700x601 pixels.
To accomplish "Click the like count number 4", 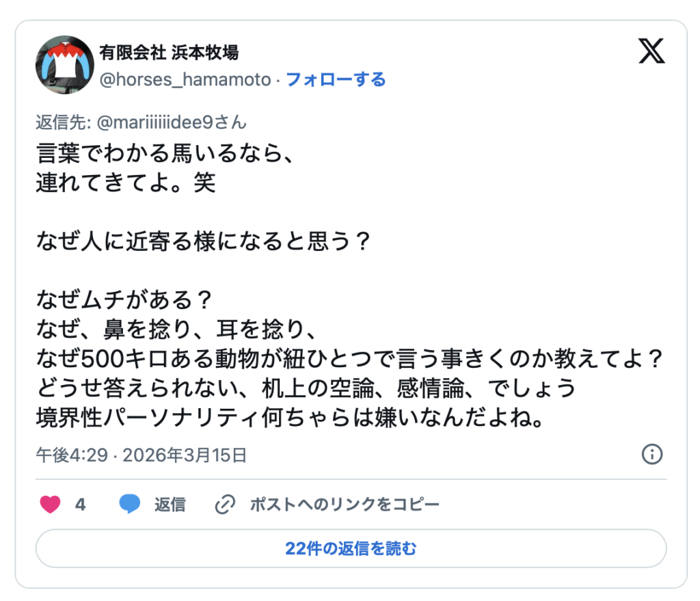I will [x=80, y=505].
